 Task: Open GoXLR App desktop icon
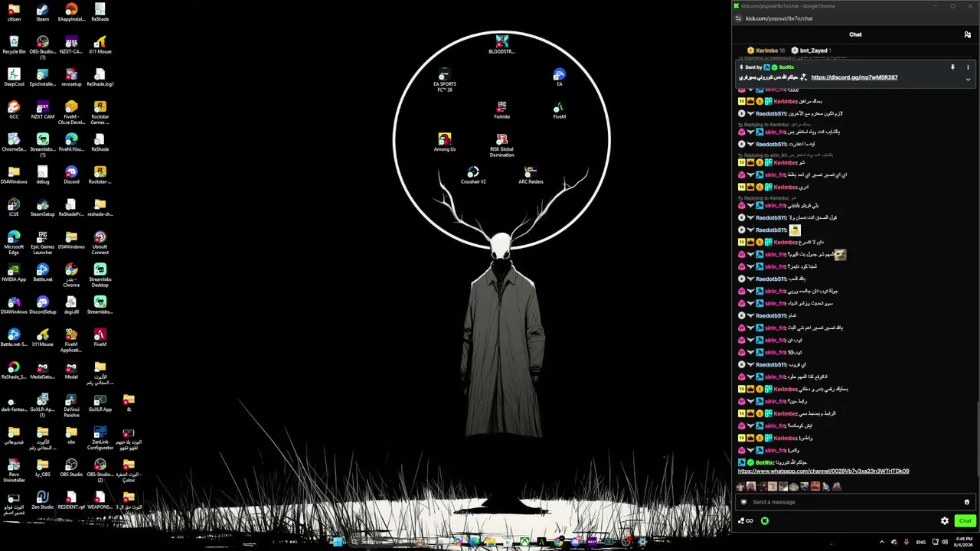(x=100, y=403)
